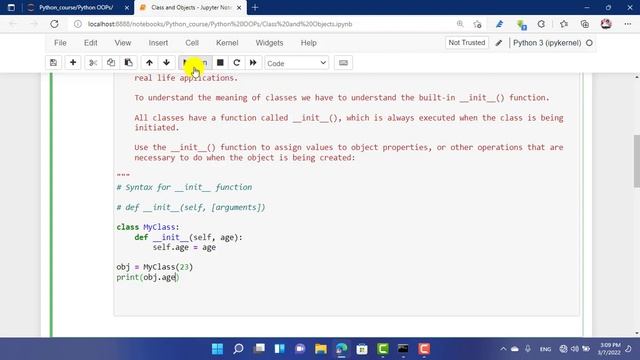Image resolution: width=640 pixels, height=360 pixels.
Task: Open Windows Start menu
Action: coord(218,349)
